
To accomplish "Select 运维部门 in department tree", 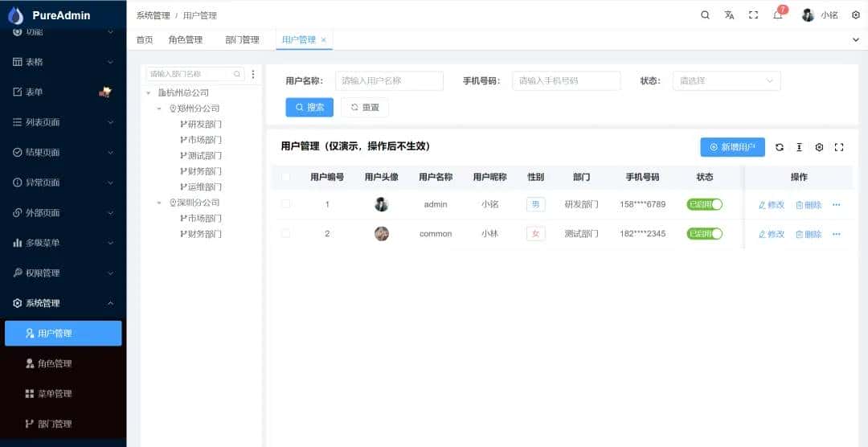I will 201,187.
